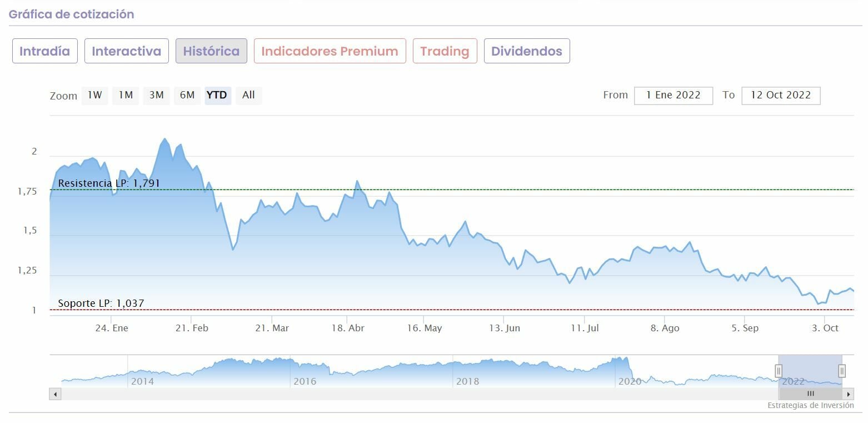The width and height of the screenshot is (868, 423).
Task: Click the left navigator range handle
Action: (779, 371)
